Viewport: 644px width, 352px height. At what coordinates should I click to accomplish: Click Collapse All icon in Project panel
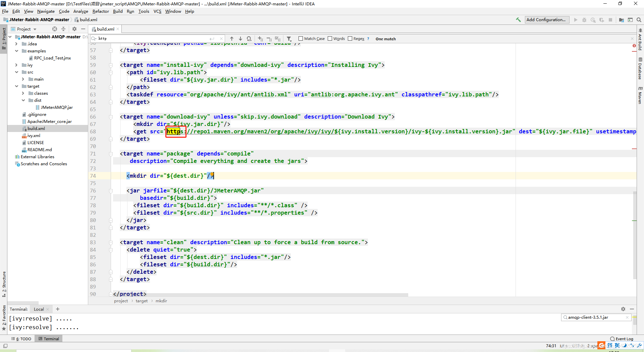(63, 29)
